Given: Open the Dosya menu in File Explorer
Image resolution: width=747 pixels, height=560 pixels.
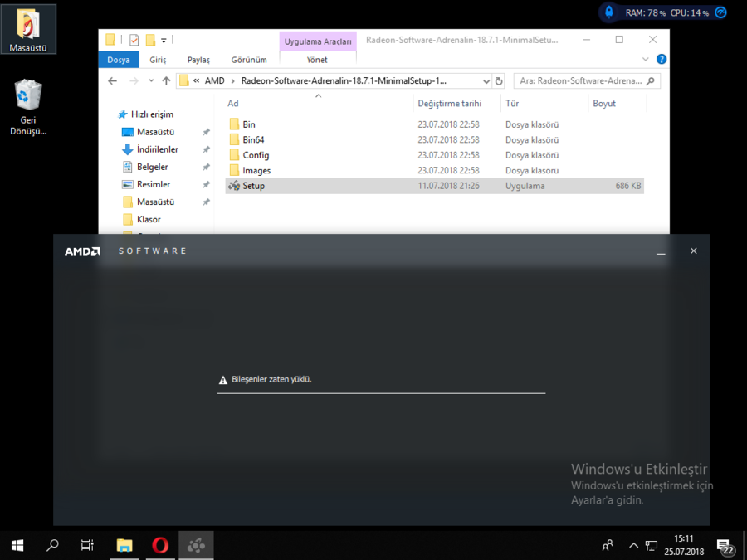Looking at the screenshot, I should (x=119, y=60).
